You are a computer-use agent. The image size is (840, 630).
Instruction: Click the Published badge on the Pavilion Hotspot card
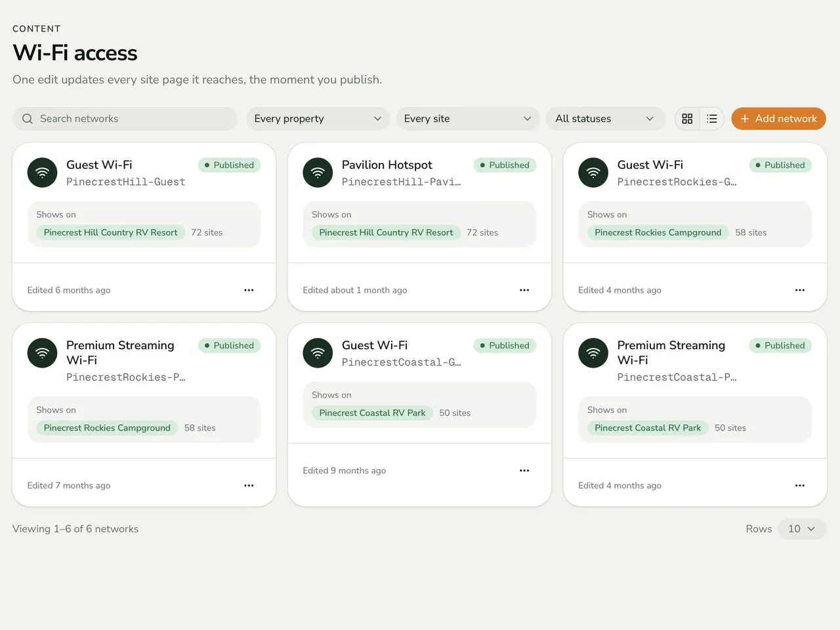(505, 165)
